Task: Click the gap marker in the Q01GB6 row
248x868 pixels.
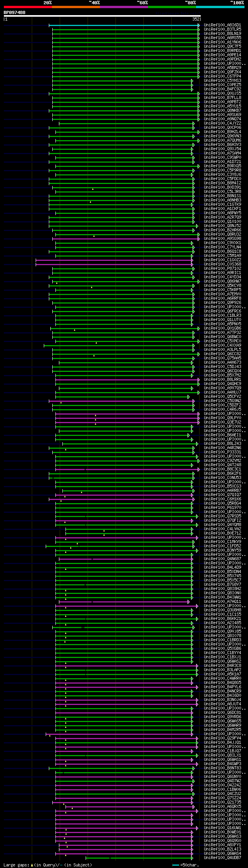Action: coord(75,330)
